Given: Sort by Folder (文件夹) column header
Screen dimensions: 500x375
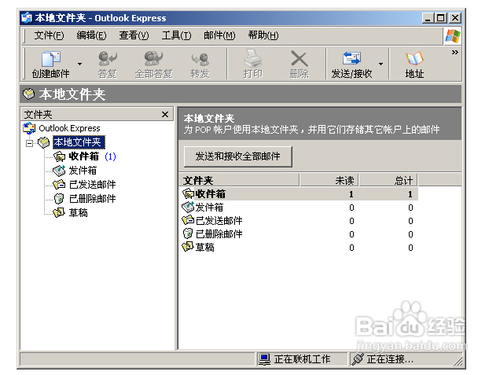Looking at the screenshot, I should (239, 180).
